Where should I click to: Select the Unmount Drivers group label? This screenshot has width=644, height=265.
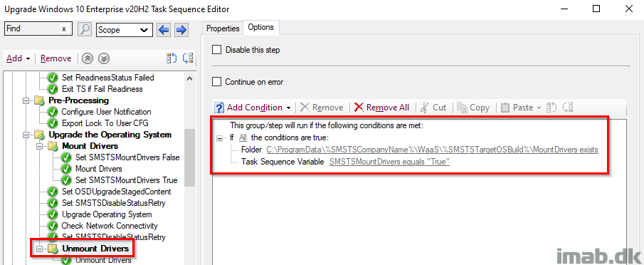pos(95,249)
